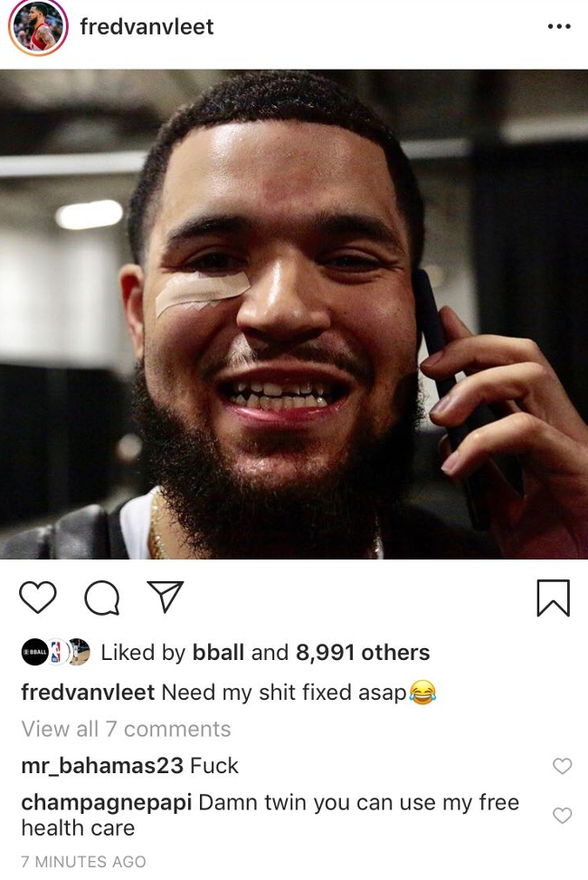Open bball liker profile name
Screen dimensions: 588x880
coord(218,653)
